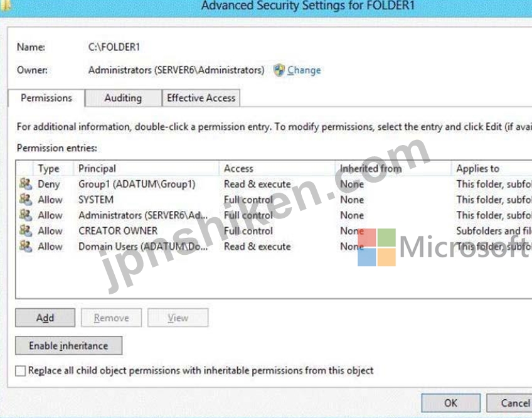Click the Add button
Screen dimensions: 532x418
click(x=45, y=318)
